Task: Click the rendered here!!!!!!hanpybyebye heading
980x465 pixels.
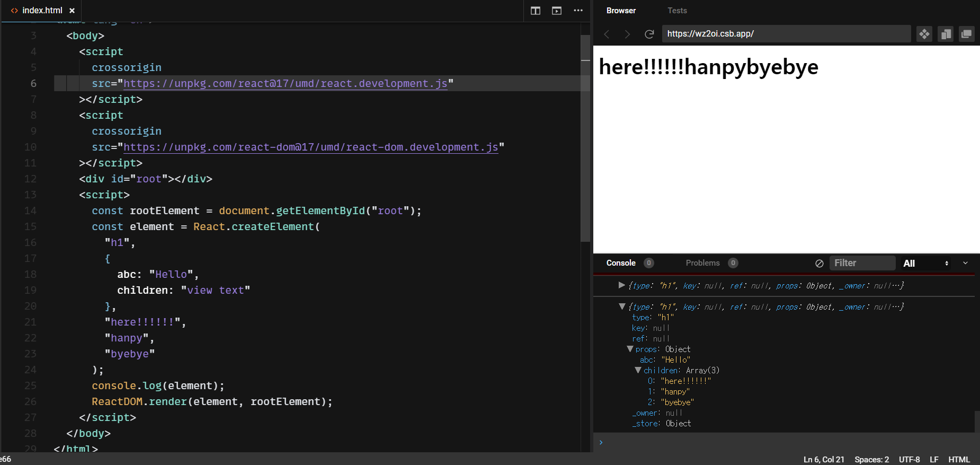Action: click(708, 67)
